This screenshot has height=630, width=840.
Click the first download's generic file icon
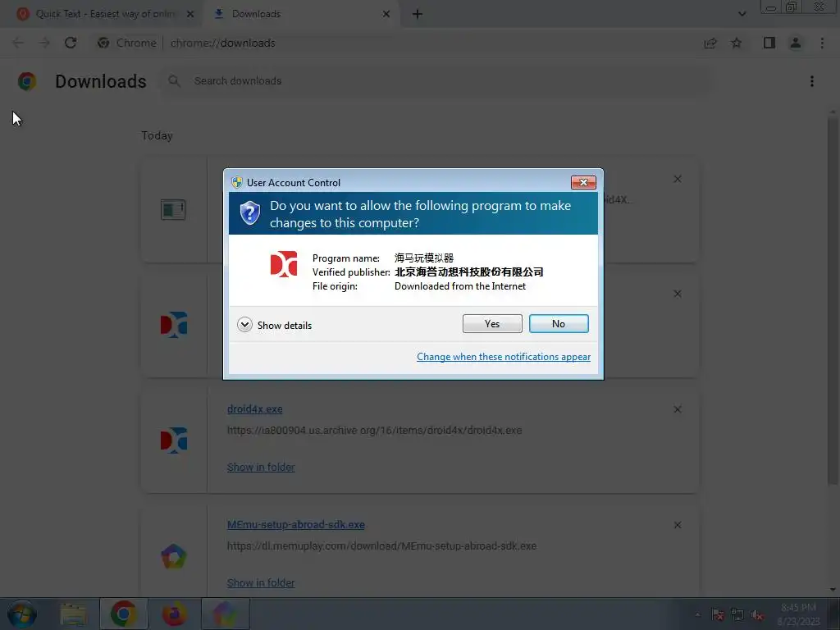pos(173,209)
